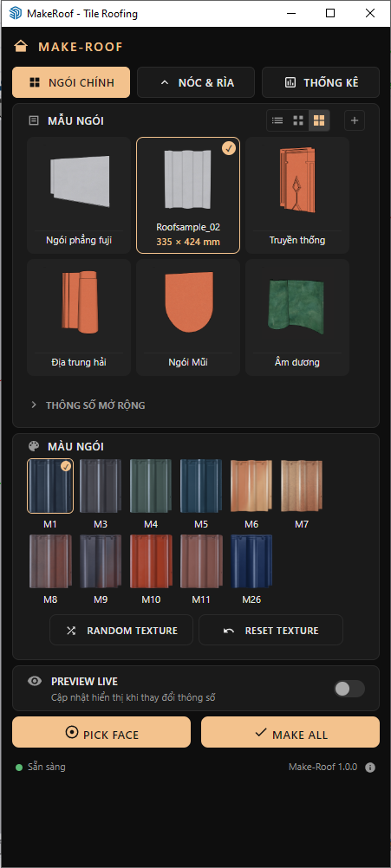Select the Âm dương tile sample thumbnail
Image resolution: width=391 pixels, height=868 pixels.
point(297,318)
